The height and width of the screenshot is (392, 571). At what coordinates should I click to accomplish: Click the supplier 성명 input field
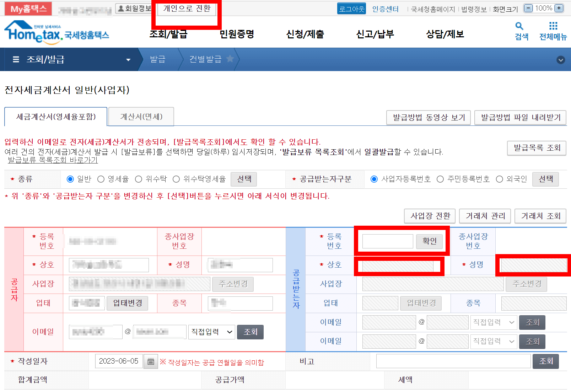coord(240,265)
